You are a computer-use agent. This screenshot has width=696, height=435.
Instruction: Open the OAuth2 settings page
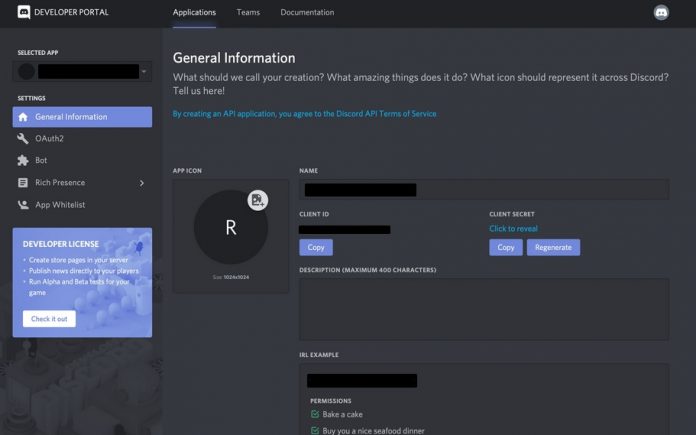pyautogui.click(x=49, y=138)
